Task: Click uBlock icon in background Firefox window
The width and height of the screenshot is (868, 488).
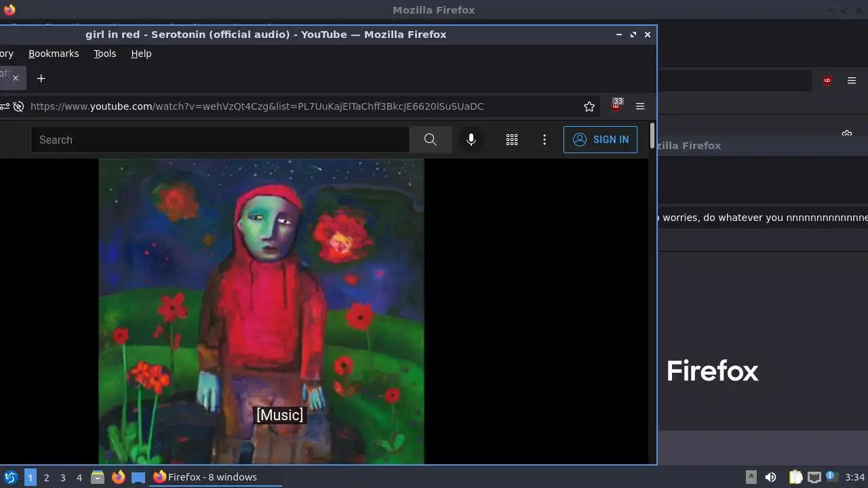Action: [827, 81]
